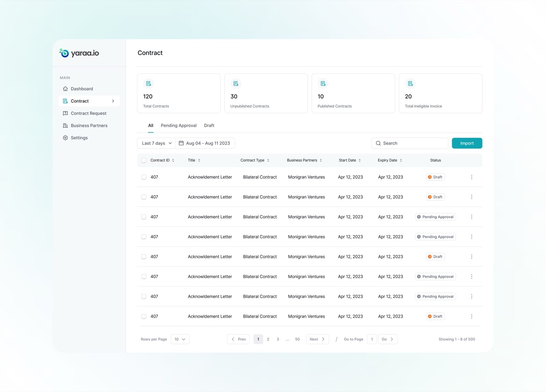546x392 pixels.
Task: Tick the select-all checkbox in the table header
Action: (144, 160)
